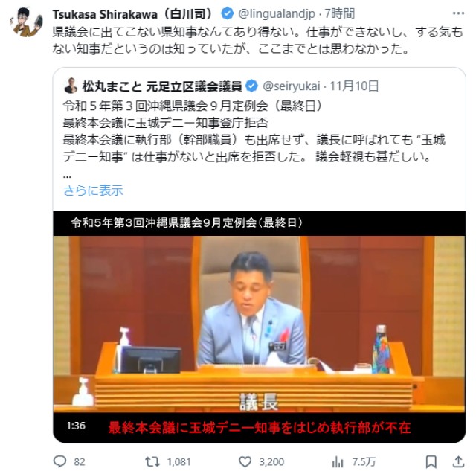Like the post with the heart icon

245,461
